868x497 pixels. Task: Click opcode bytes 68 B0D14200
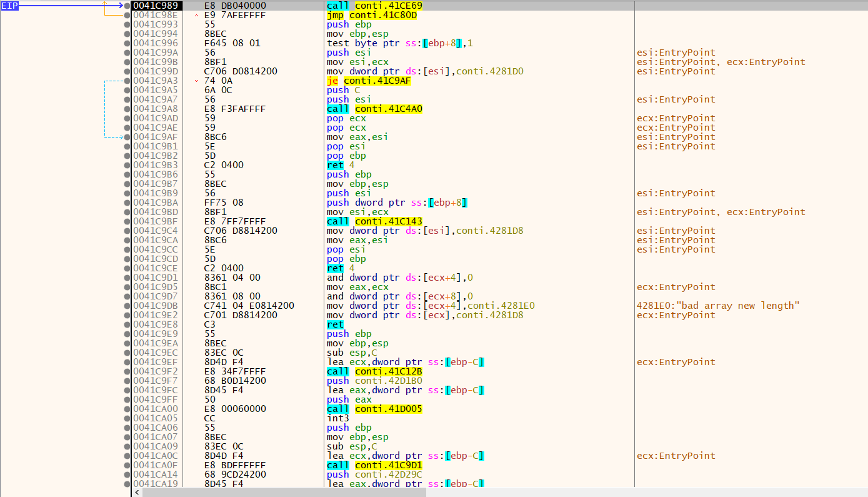coord(235,381)
